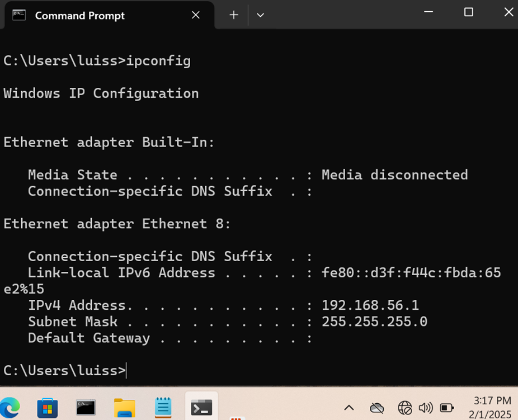The image size is (518, 420).
Task: Open Microsoft Edge from the taskbar
Action: pos(10,408)
